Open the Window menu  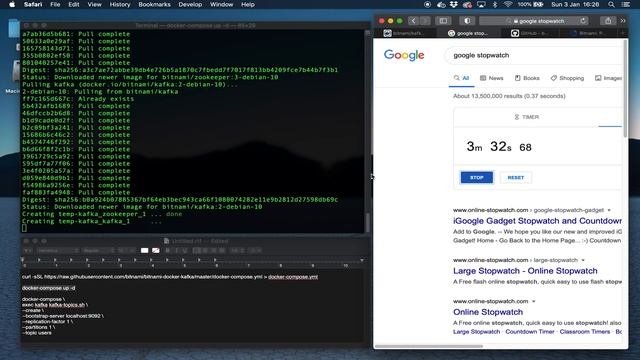(x=221, y=4)
